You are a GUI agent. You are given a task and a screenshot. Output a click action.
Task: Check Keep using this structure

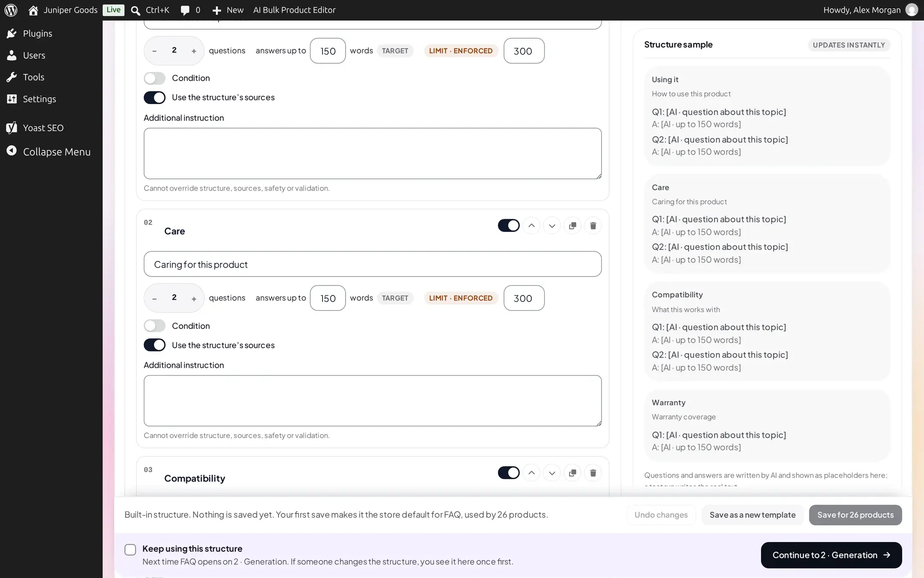(130, 550)
